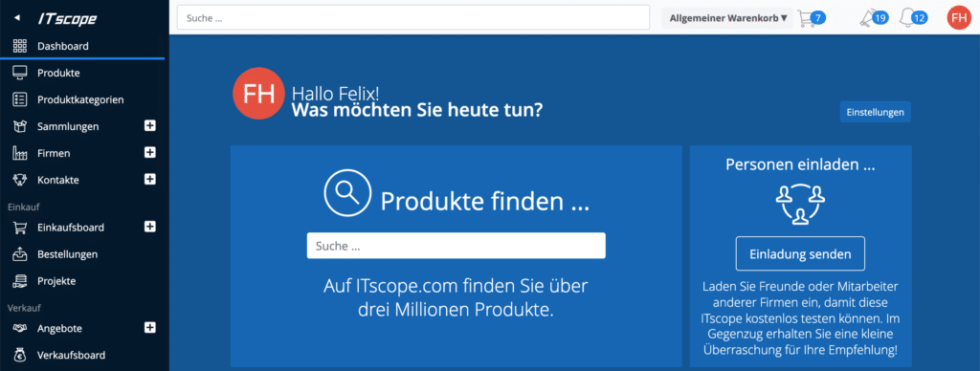
Task: Click the Einkaufsboard cart icon
Action: (19, 228)
